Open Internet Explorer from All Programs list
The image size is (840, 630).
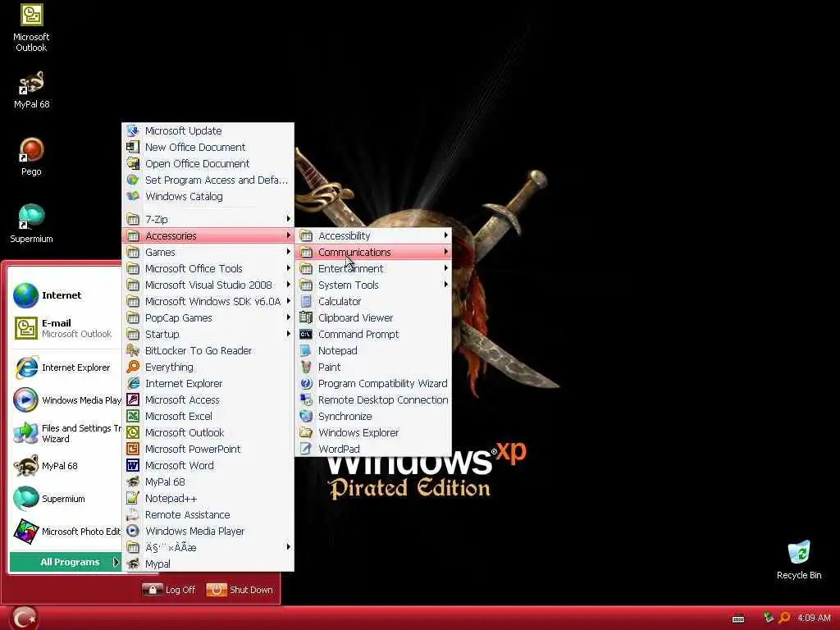pyautogui.click(x=208, y=384)
